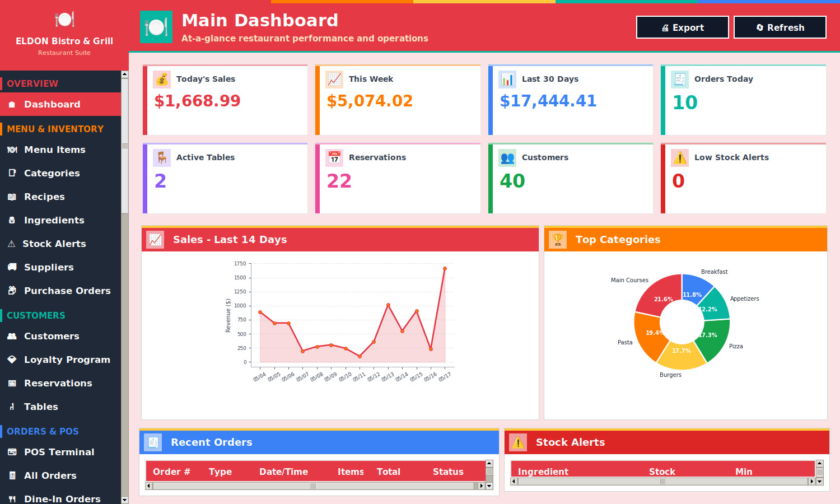This screenshot has height=504, width=840.
Task: Click the sidebar scrollbar up arrow
Action: (x=124, y=74)
